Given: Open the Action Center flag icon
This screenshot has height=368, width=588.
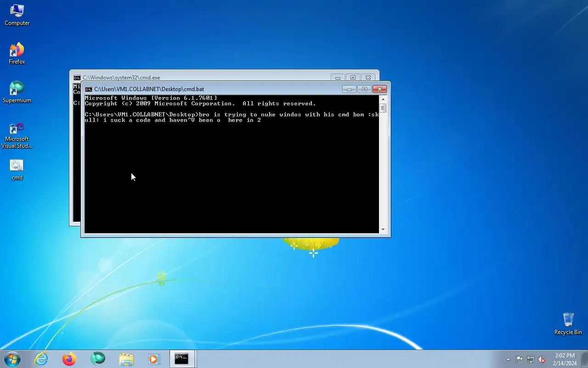Looking at the screenshot, I should click(x=519, y=359).
